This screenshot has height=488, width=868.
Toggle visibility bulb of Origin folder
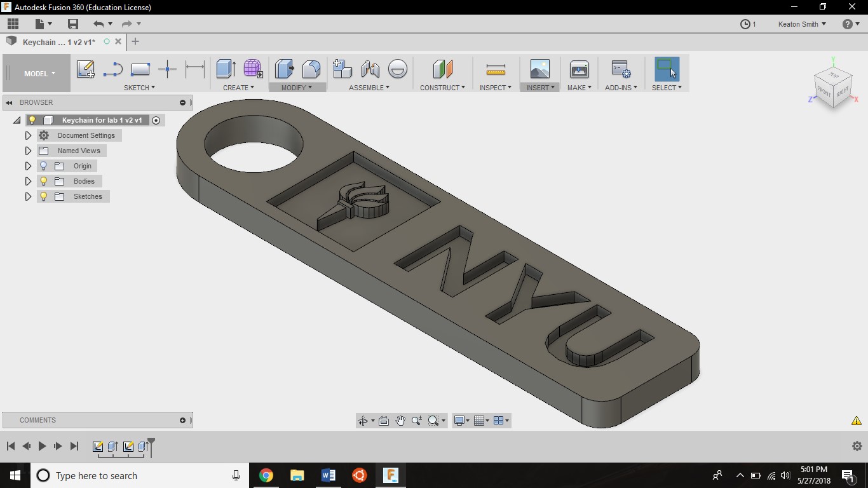(x=43, y=166)
